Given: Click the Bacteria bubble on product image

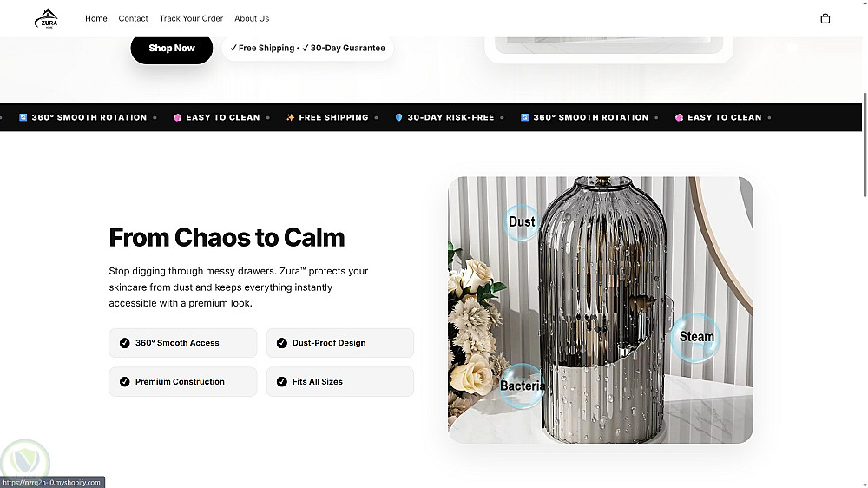Looking at the screenshot, I should tap(522, 386).
